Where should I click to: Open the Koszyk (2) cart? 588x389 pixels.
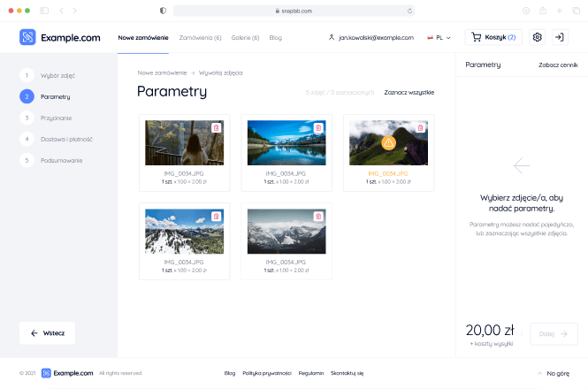click(493, 37)
